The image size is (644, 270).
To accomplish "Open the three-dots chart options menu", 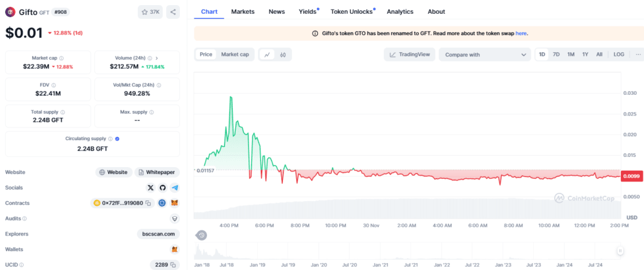I will point(638,54).
